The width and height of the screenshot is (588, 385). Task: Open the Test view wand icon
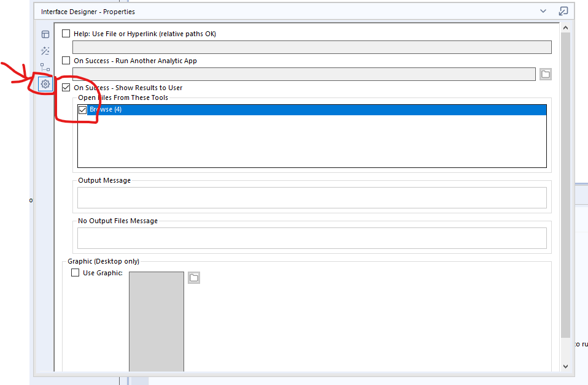click(45, 51)
